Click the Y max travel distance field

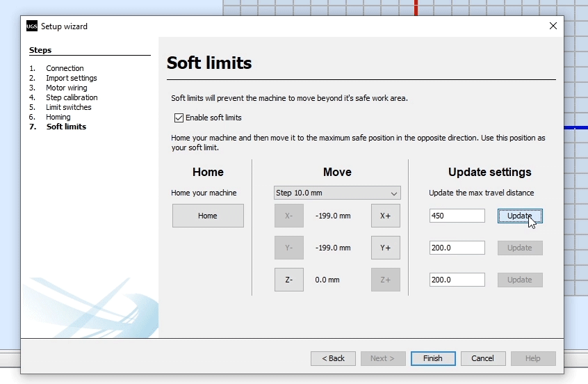pos(457,248)
